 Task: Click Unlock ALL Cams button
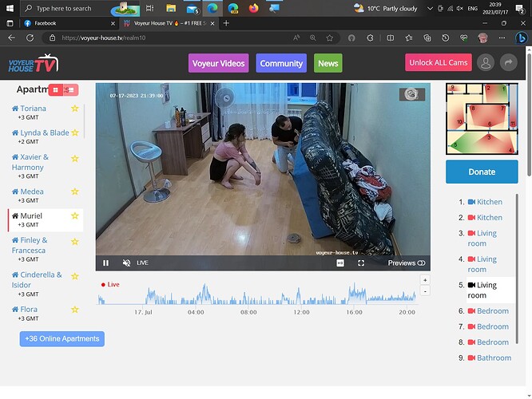[438, 62]
